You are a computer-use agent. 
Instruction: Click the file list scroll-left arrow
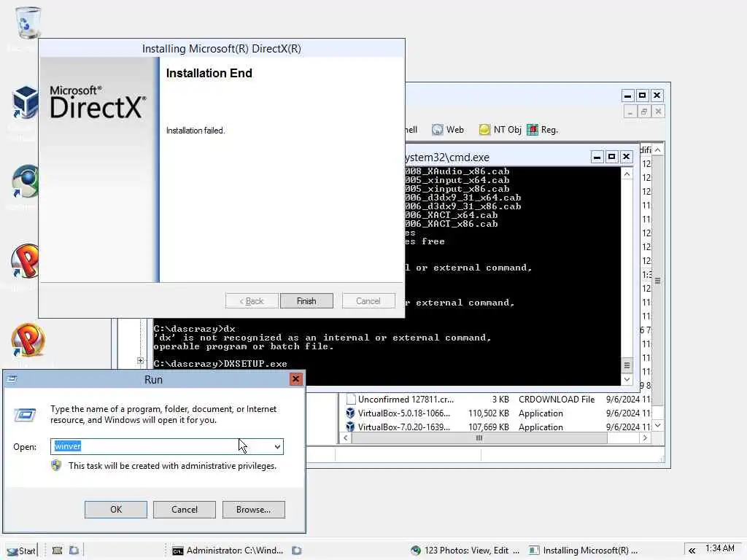346,438
